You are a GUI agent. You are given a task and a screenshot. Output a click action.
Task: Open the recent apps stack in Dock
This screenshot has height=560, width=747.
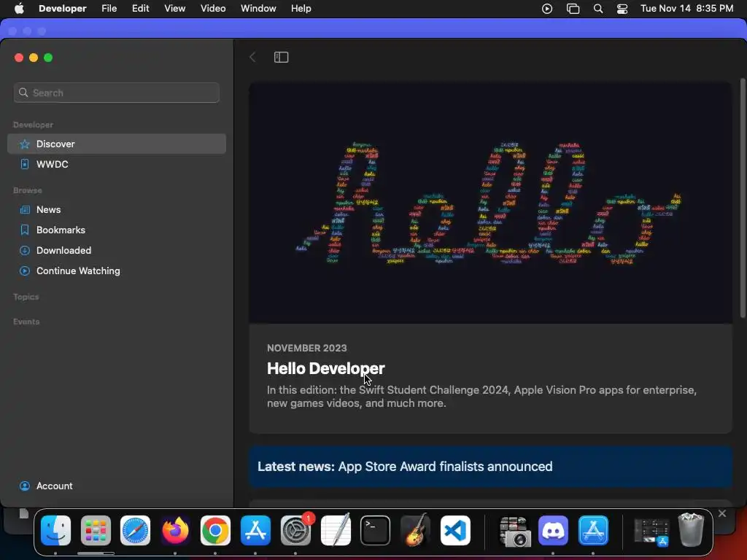[651, 532]
